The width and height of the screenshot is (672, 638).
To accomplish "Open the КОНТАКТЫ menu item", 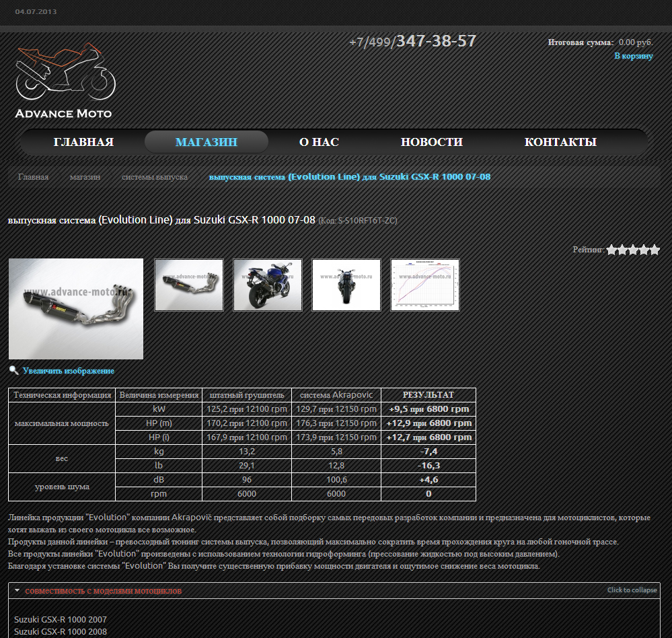I will (560, 142).
